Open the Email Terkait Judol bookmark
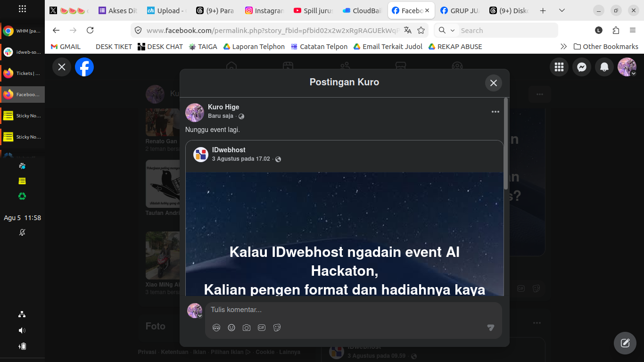Viewport: 644px width, 362px height. pyautogui.click(x=388, y=47)
